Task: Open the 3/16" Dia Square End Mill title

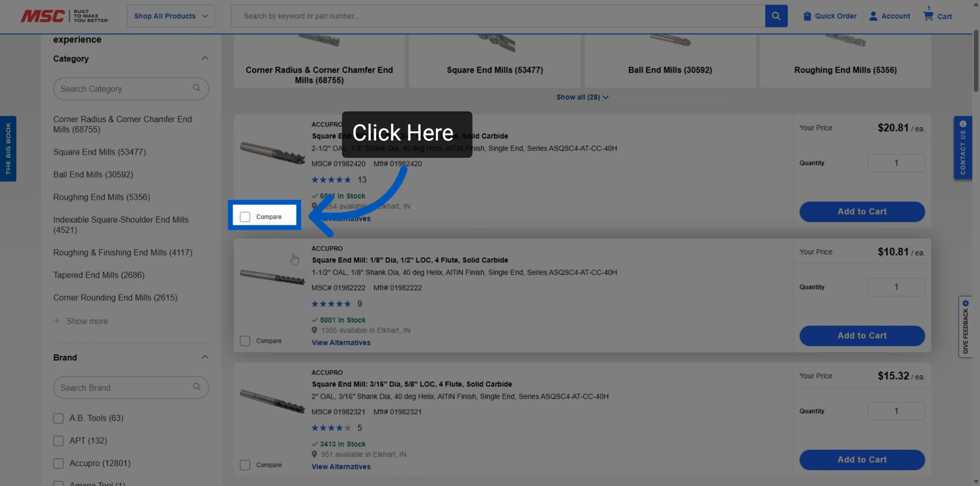Action: [412, 384]
